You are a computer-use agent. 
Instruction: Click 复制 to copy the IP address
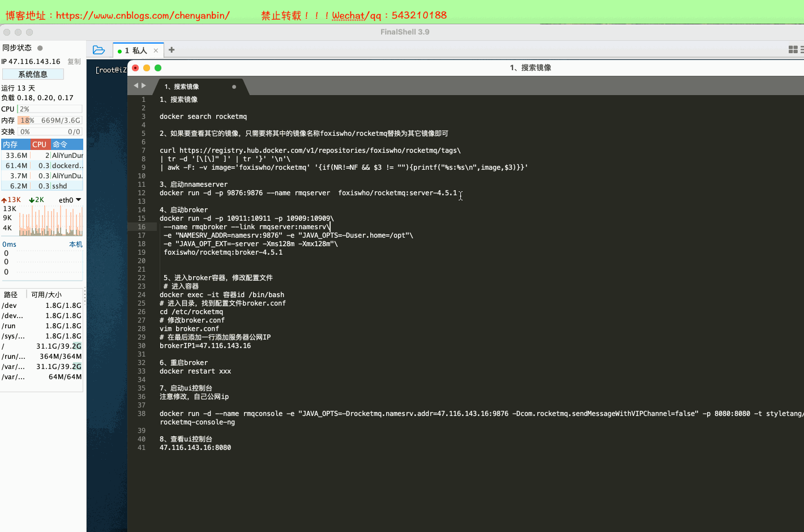(74, 61)
